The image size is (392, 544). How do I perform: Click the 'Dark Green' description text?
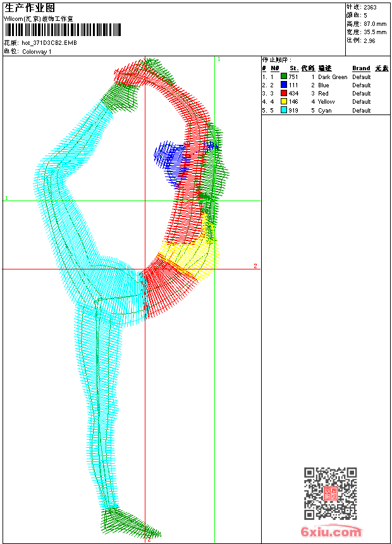[333, 77]
